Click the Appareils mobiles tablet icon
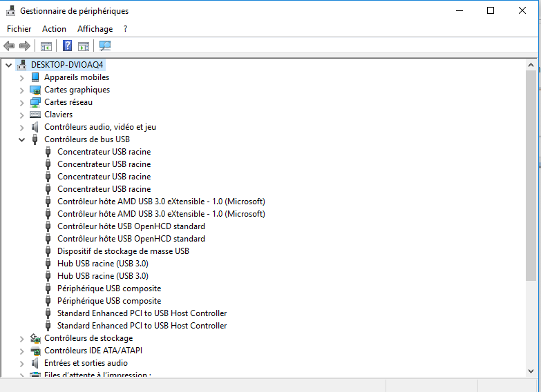541x392 pixels. click(x=35, y=77)
